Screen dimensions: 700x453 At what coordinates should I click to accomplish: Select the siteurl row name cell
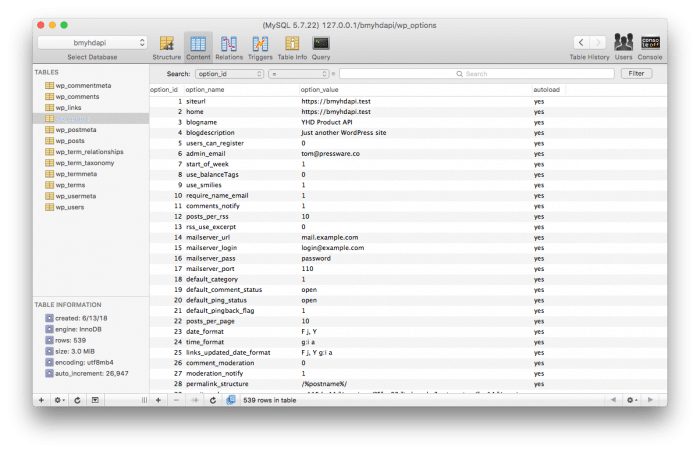coord(196,101)
